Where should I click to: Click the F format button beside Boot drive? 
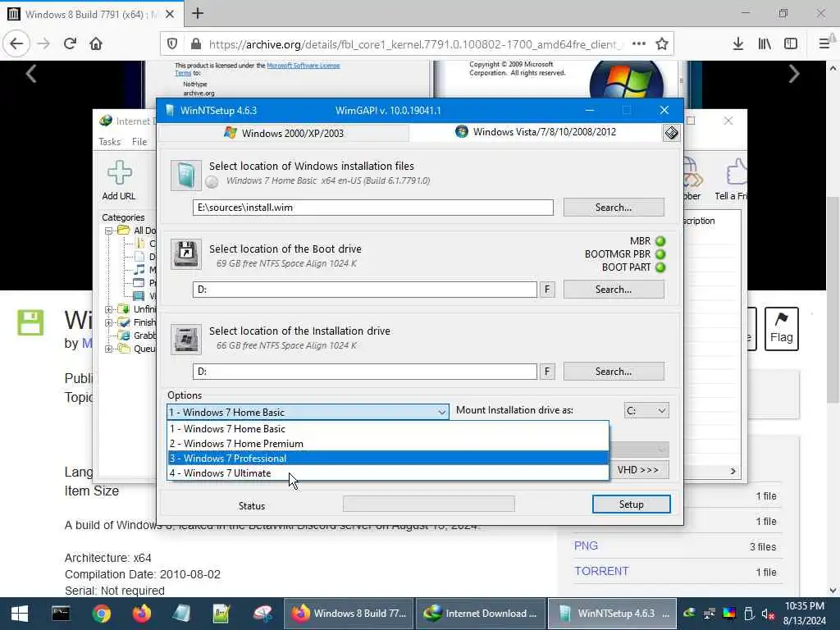coord(547,290)
